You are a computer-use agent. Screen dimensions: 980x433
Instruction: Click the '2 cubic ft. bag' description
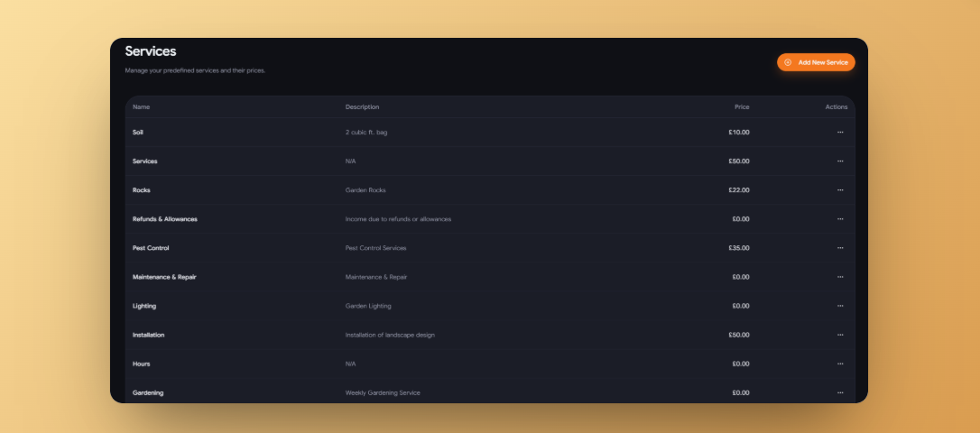pos(366,133)
